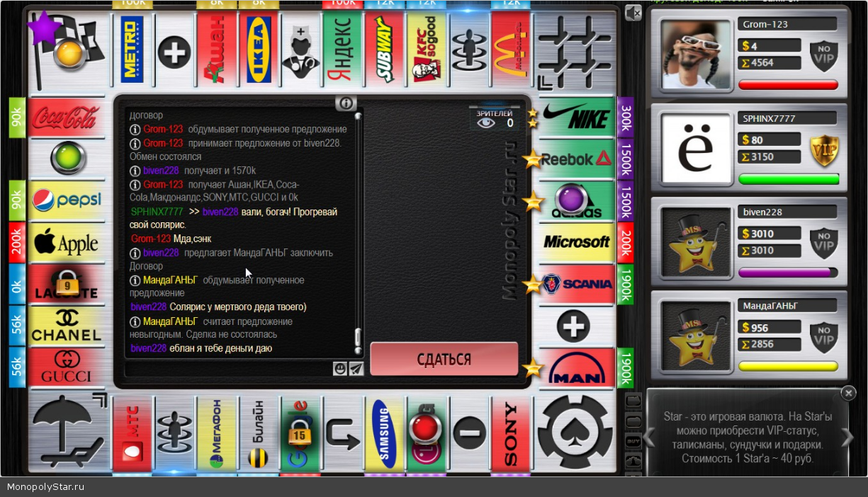Screen dimensions: 868x497
Task: Click the minus sign board cell
Action: point(468,434)
